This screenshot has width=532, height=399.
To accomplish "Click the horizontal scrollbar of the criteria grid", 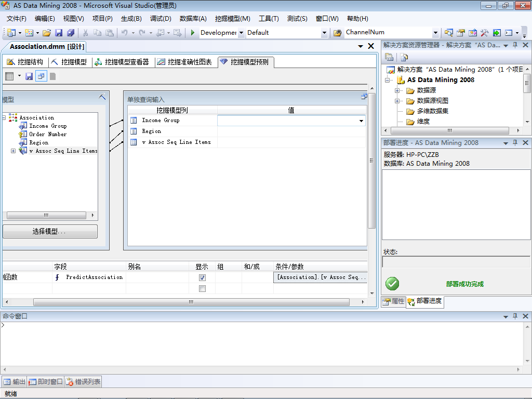I will tap(191, 302).
